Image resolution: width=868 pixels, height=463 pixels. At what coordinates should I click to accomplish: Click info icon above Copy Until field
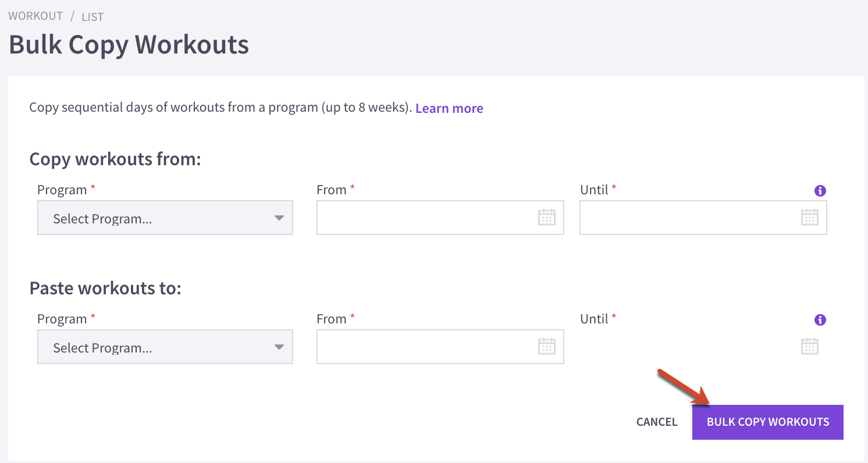820,191
